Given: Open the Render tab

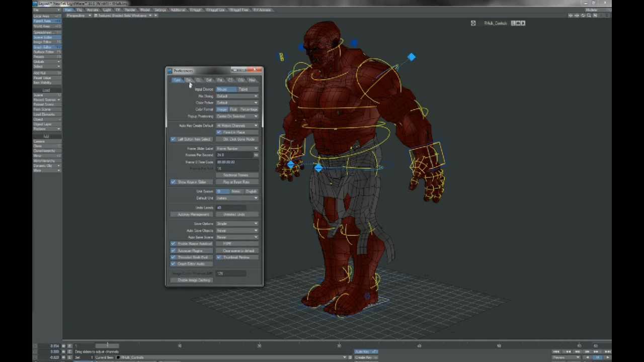Looking at the screenshot, I should pyautogui.click(x=130, y=10).
